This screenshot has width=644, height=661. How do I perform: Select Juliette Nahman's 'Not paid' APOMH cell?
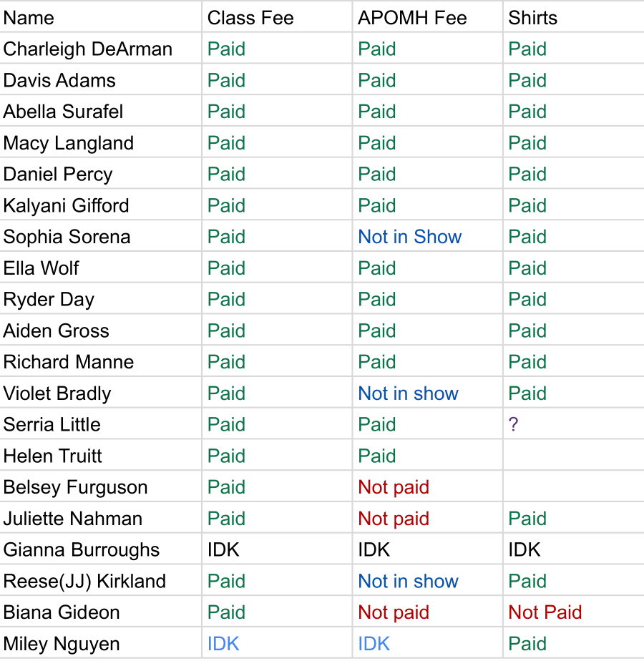(x=394, y=519)
